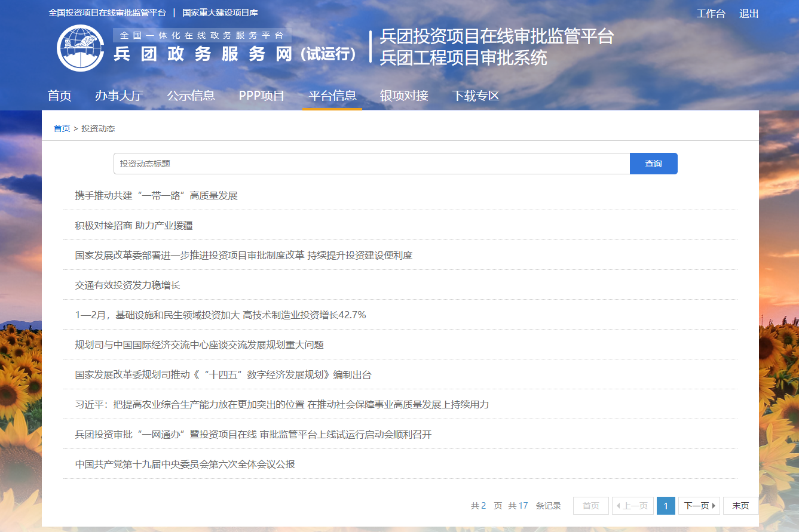This screenshot has width=799, height=532.
Task: Go to the PPP项目 section
Action: 262,96
